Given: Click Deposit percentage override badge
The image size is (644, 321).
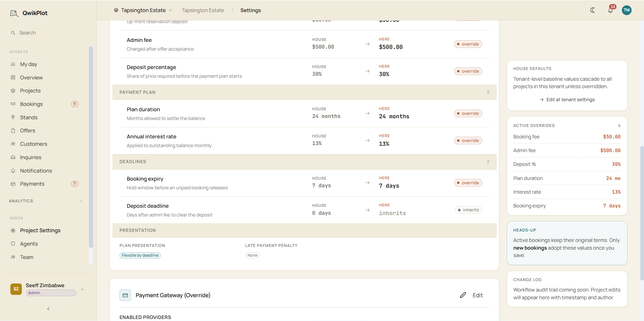Looking at the screenshot, I should click(468, 71).
